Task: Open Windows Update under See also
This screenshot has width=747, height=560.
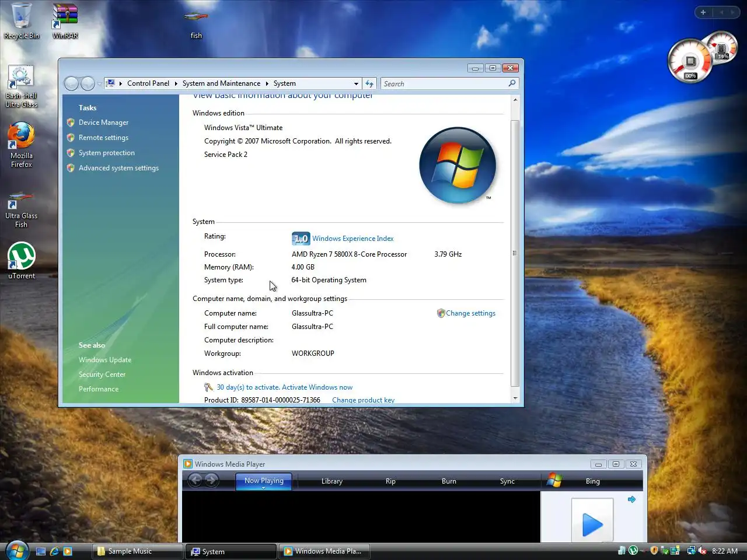Action: click(105, 360)
